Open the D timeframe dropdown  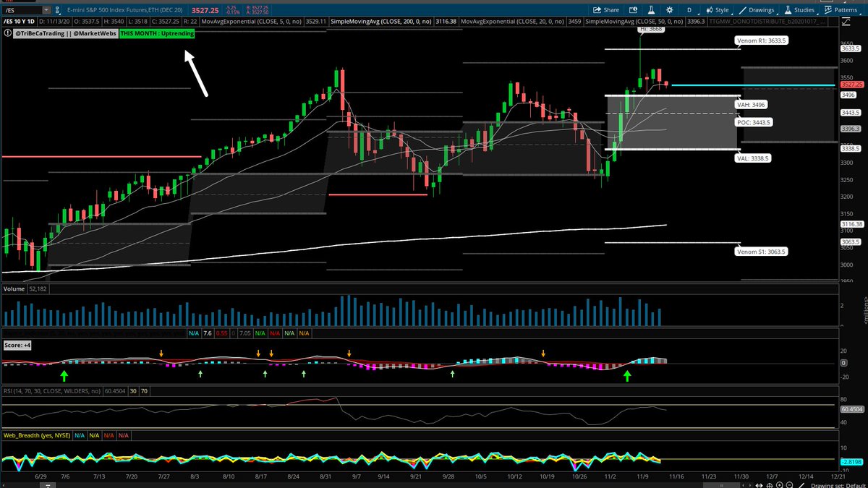[689, 10]
